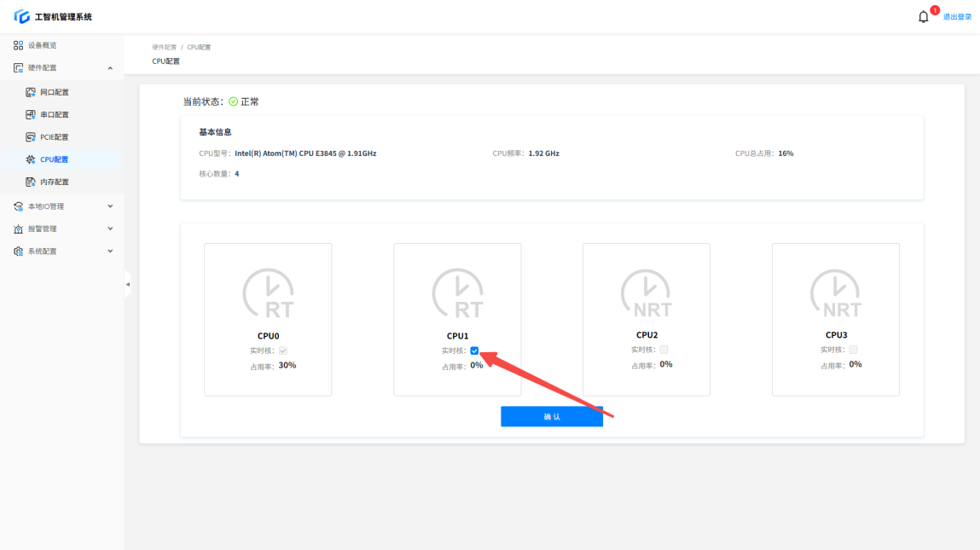Click the CPU0 RT clock icon
This screenshot has width=980, height=550.
268,293
